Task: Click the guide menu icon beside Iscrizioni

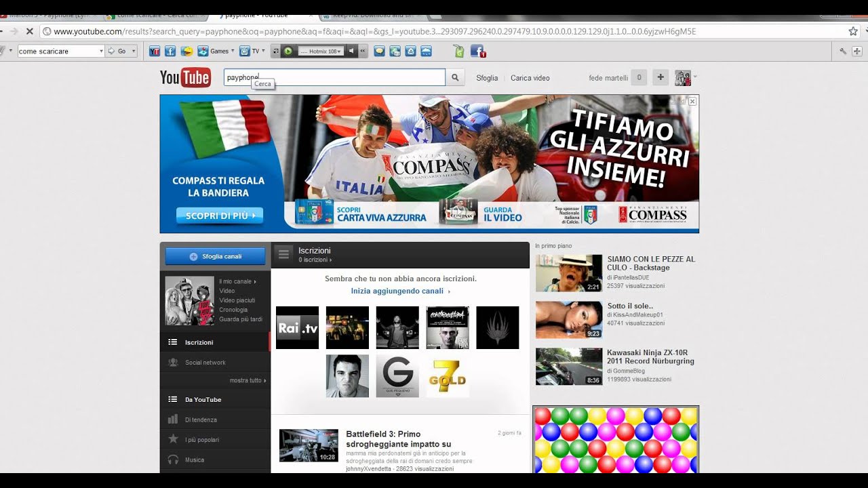Action: coord(284,255)
